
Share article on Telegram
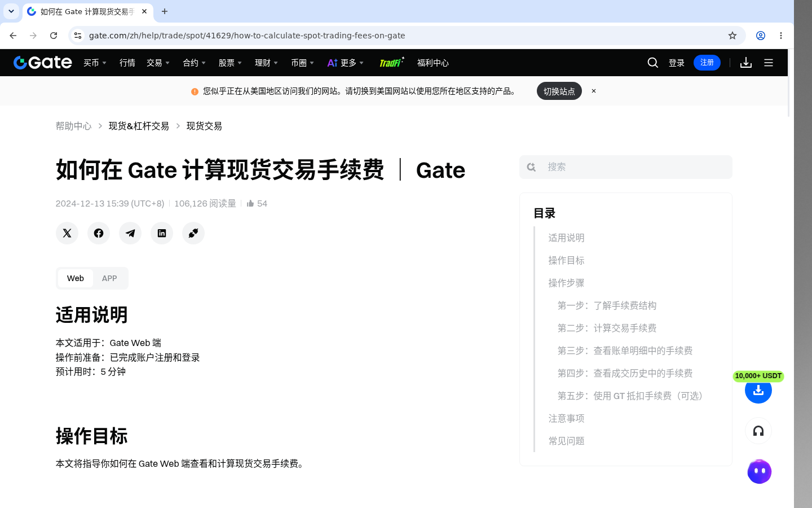tap(130, 233)
